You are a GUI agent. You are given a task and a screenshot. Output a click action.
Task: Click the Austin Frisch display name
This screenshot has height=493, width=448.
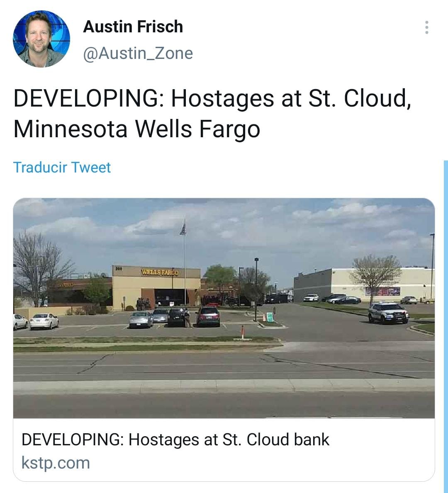pyautogui.click(x=133, y=27)
